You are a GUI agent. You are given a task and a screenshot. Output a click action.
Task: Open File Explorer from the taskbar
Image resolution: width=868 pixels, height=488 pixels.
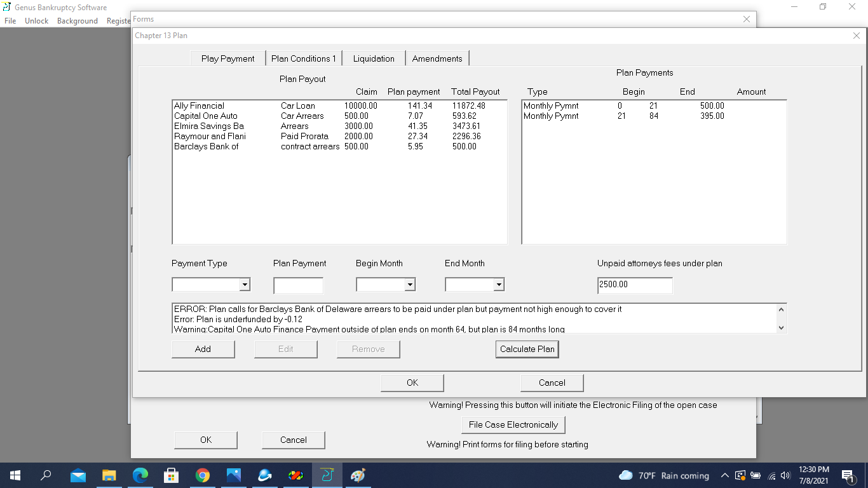[109, 475]
